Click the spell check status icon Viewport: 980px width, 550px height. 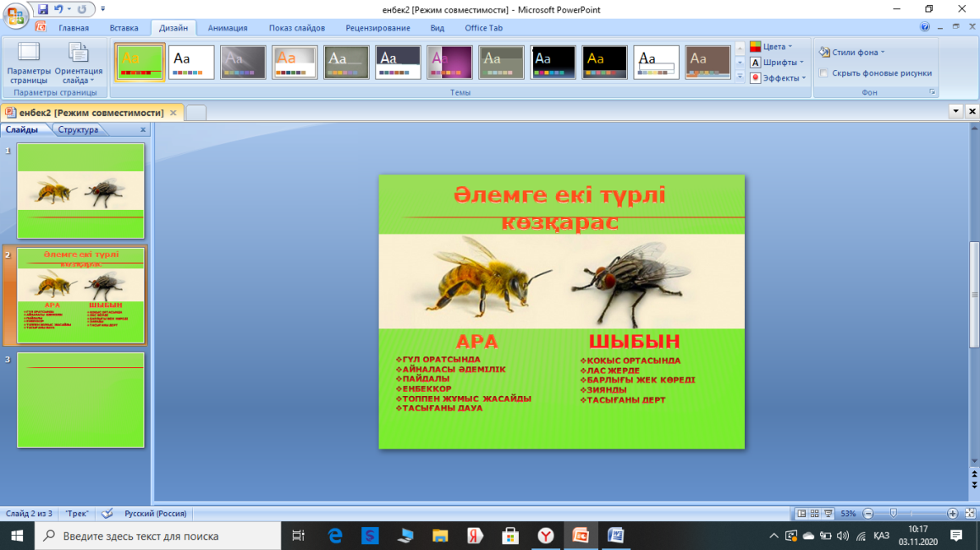[107, 513]
